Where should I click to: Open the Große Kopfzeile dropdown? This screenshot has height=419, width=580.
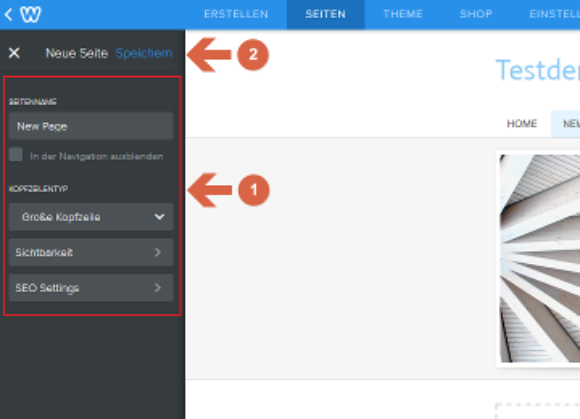tap(91, 217)
